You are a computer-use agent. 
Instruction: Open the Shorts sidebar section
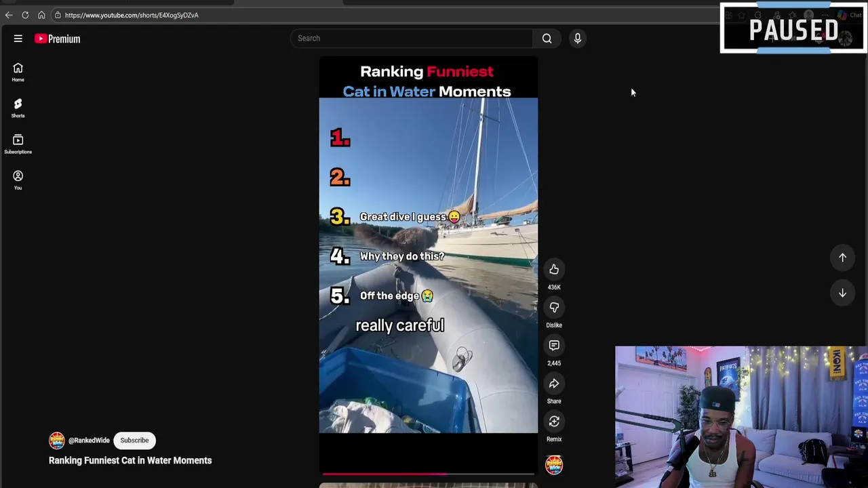click(18, 108)
